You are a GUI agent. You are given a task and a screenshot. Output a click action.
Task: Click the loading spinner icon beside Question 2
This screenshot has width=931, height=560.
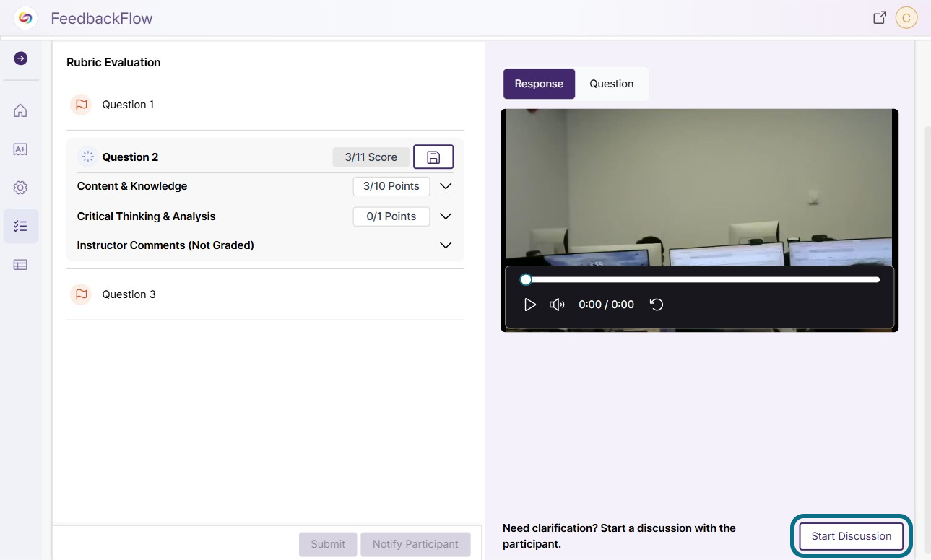88,157
